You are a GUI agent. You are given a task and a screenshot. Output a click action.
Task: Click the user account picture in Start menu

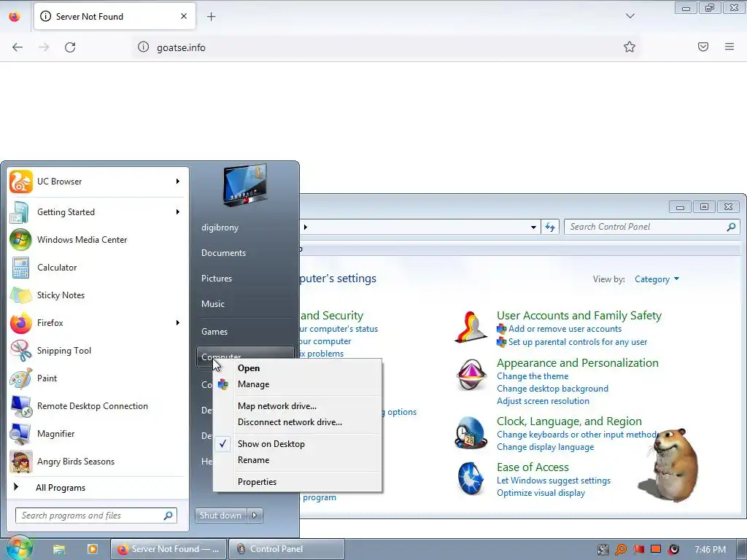pos(245,185)
